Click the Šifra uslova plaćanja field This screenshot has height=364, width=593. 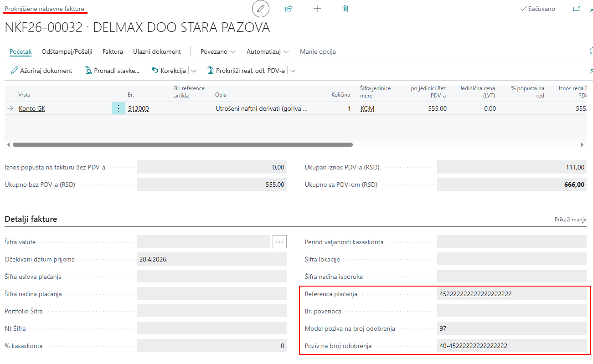[212, 277]
